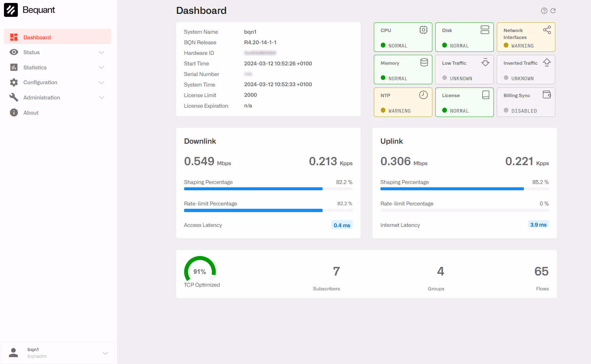The image size is (591, 364).
Task: Click the Bequant logo icon
Action: pyautogui.click(x=11, y=10)
